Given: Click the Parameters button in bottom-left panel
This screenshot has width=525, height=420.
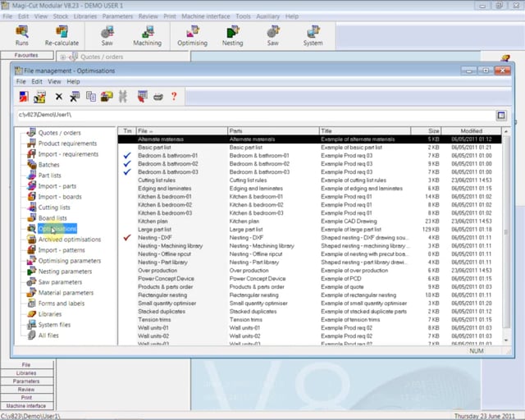Looking at the screenshot, I should (x=26, y=381).
